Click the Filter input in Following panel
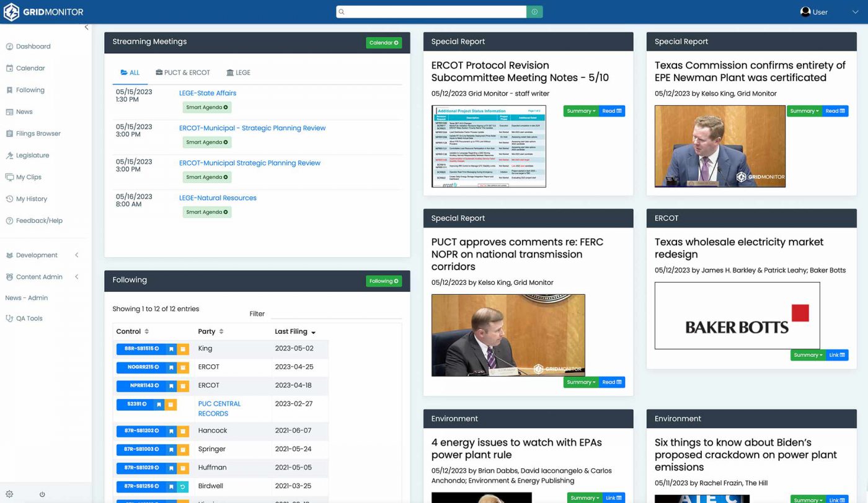The image size is (868, 503). pyautogui.click(x=335, y=313)
